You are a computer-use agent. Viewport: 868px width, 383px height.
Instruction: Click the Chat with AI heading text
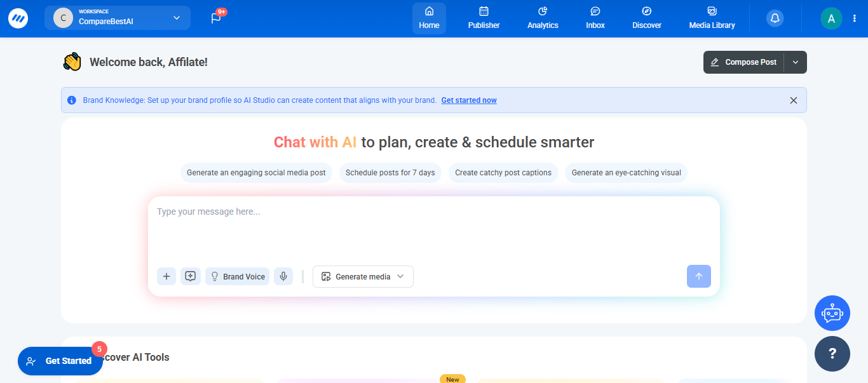click(x=315, y=142)
